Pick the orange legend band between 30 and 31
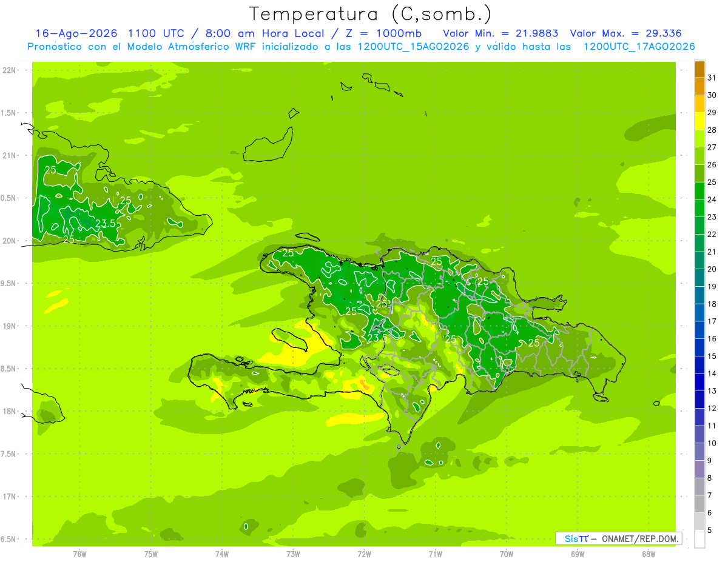 [x=699, y=87]
